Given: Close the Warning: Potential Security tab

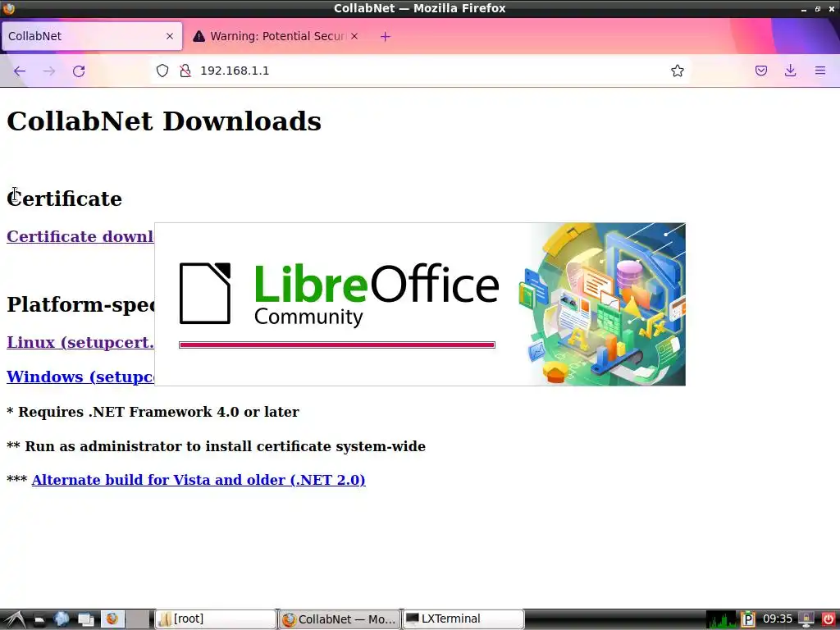Looking at the screenshot, I should [354, 36].
